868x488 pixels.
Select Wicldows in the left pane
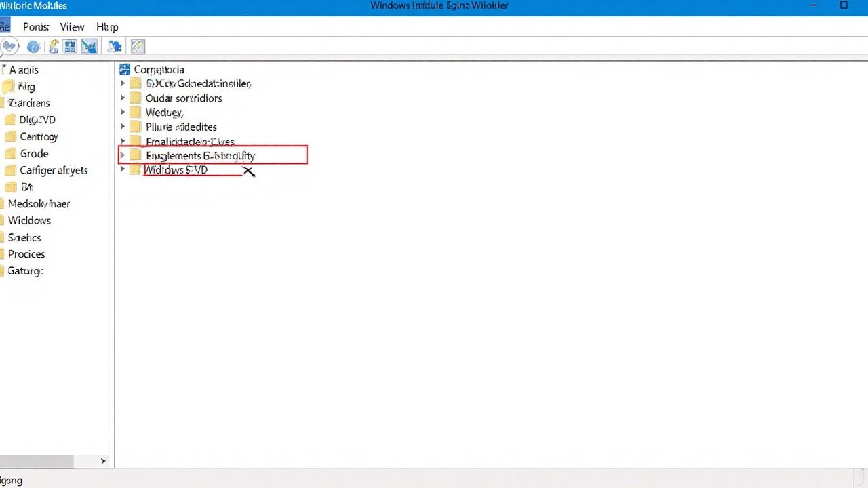(29, 220)
